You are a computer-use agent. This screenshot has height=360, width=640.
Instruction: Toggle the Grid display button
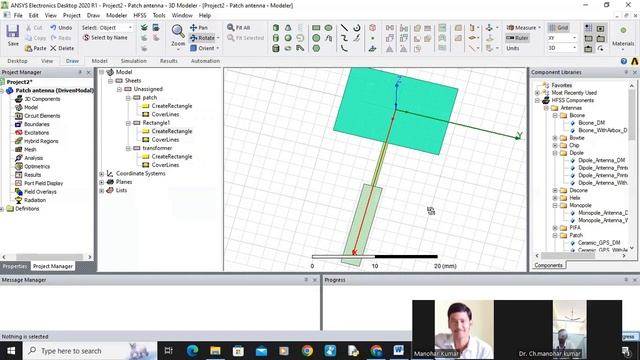pyautogui.click(x=558, y=27)
